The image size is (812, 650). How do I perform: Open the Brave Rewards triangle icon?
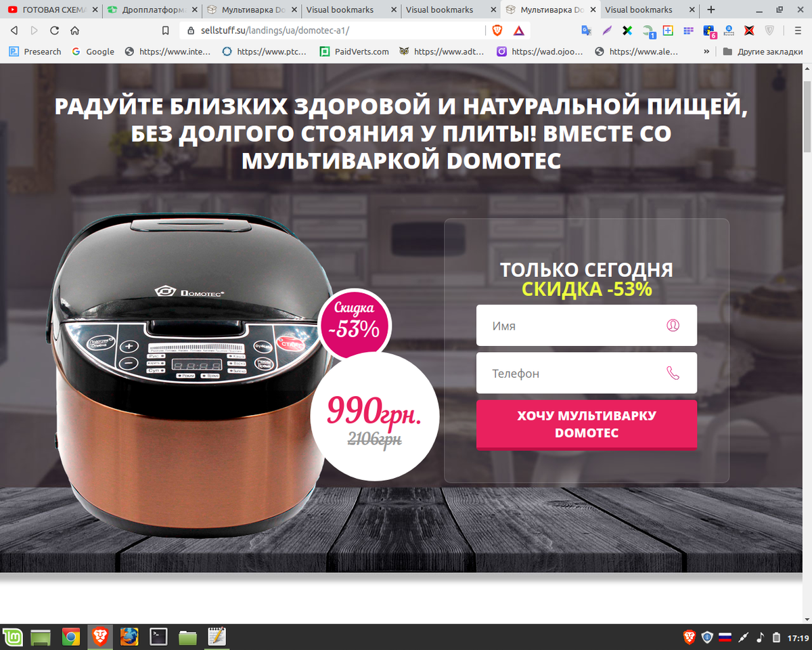tap(518, 30)
